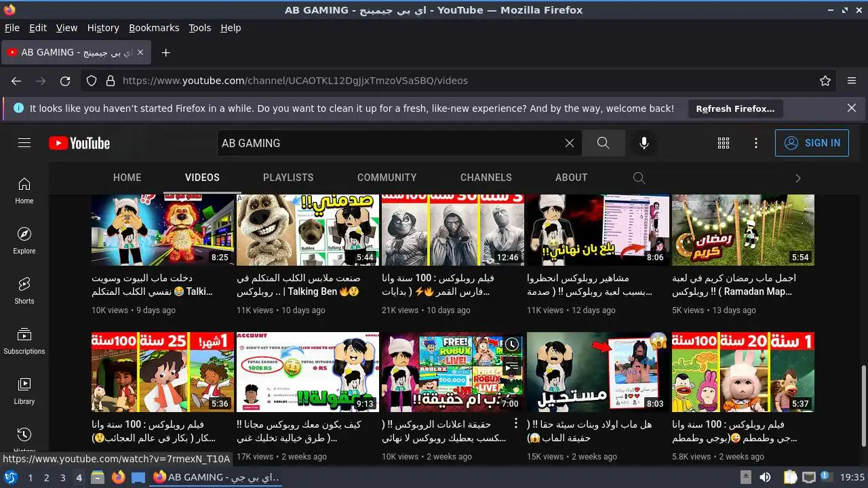Add robux ads video to queue
The height and width of the screenshot is (488, 868).
pos(512,366)
